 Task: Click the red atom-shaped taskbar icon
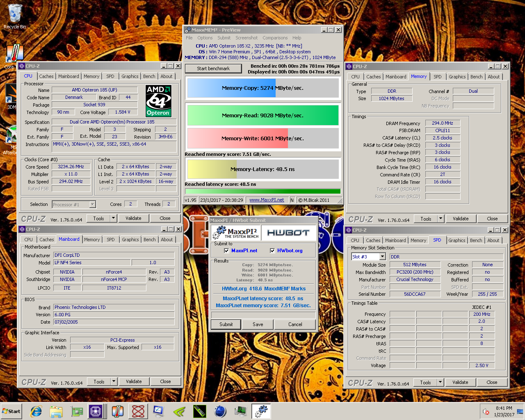(x=138, y=411)
